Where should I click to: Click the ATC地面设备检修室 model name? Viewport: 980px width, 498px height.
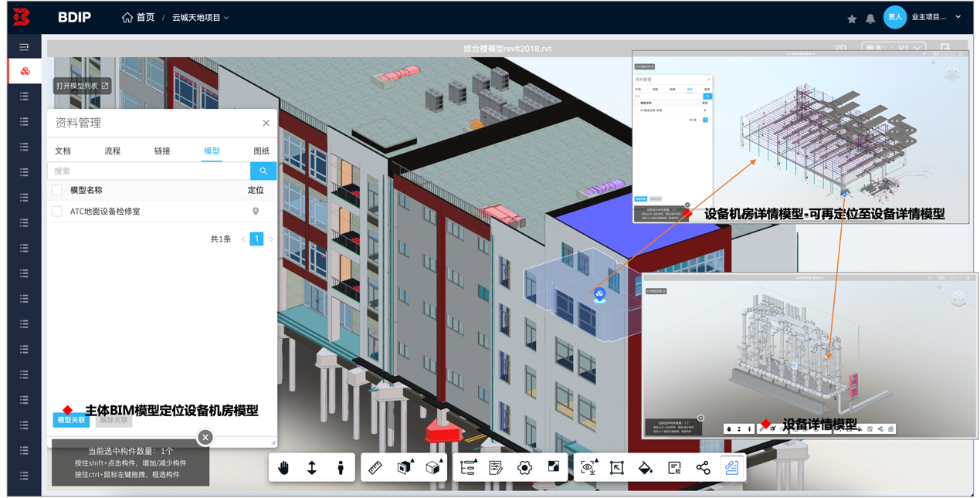(105, 212)
